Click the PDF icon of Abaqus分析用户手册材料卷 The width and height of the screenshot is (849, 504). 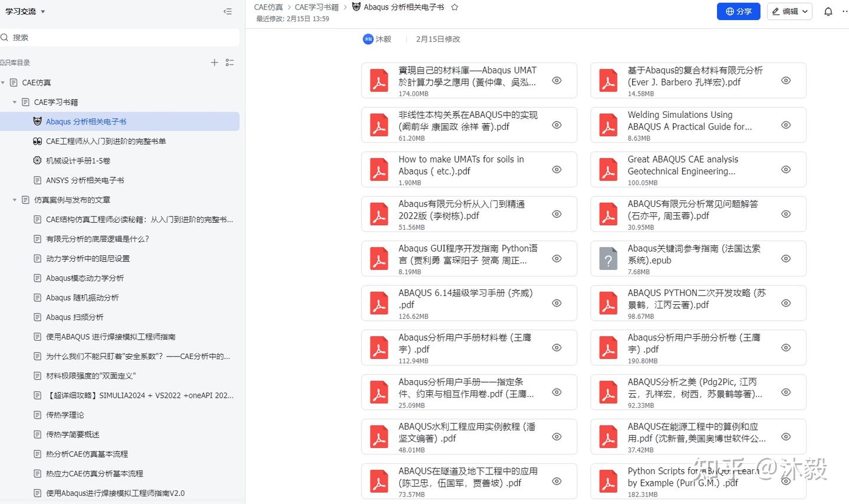click(379, 348)
